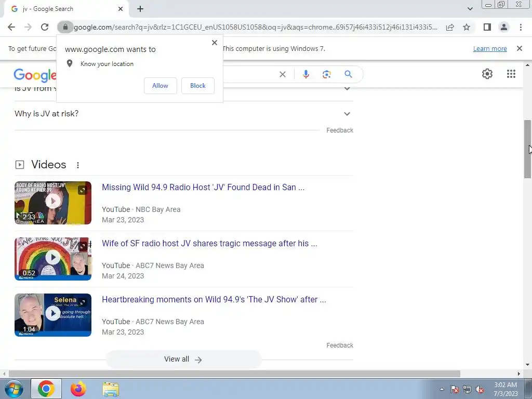Send Feedback on Videos section
Image resolution: width=532 pixels, height=399 pixels.
(x=340, y=345)
